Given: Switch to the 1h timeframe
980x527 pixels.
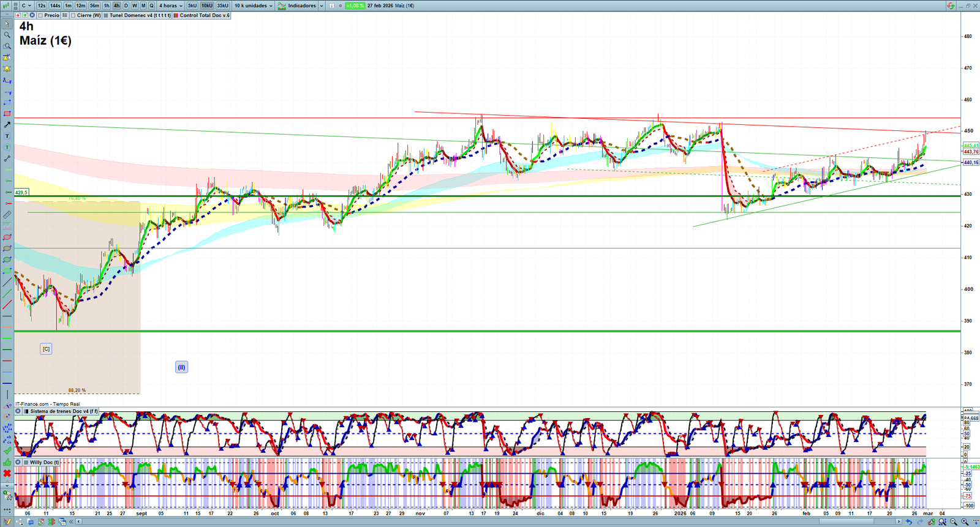Looking at the screenshot, I should click(x=107, y=6).
